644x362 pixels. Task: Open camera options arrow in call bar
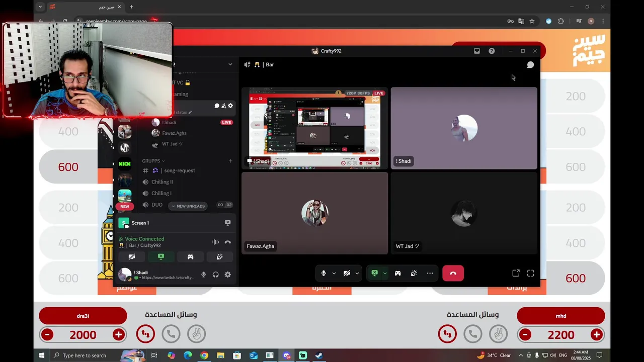pyautogui.click(x=357, y=274)
